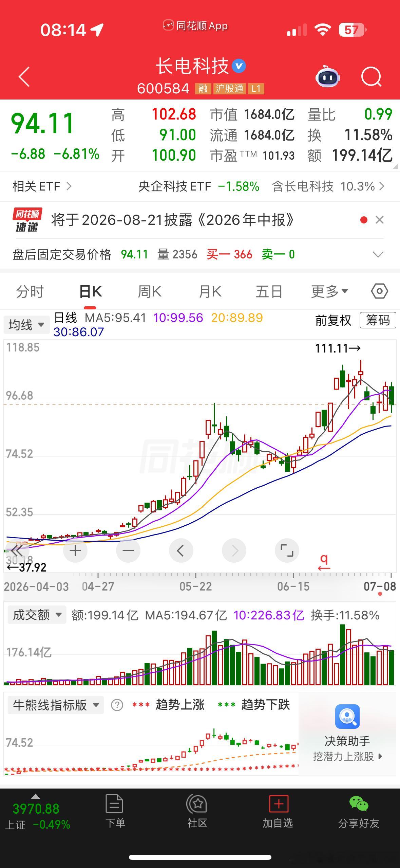Viewport: 400px width, 868px height.
Task: Open chart settings hexagon icon
Action: [379, 291]
